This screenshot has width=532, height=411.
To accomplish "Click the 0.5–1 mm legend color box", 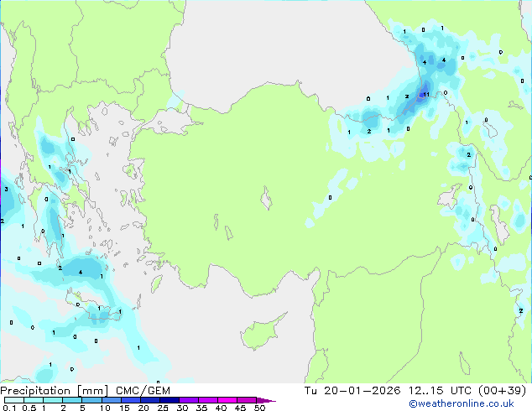I will click(34, 400).
